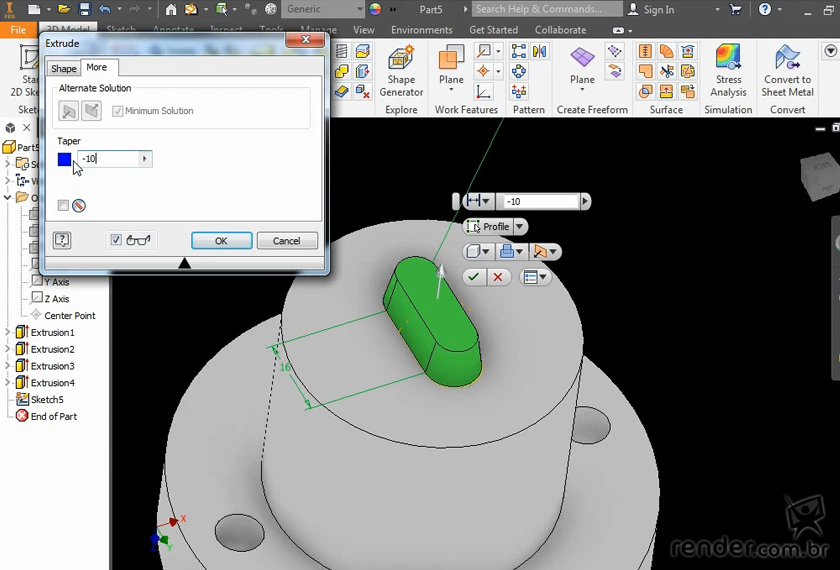This screenshot has height=570, width=840.
Task: Open the Taper value arrow flyout
Action: tap(144, 159)
